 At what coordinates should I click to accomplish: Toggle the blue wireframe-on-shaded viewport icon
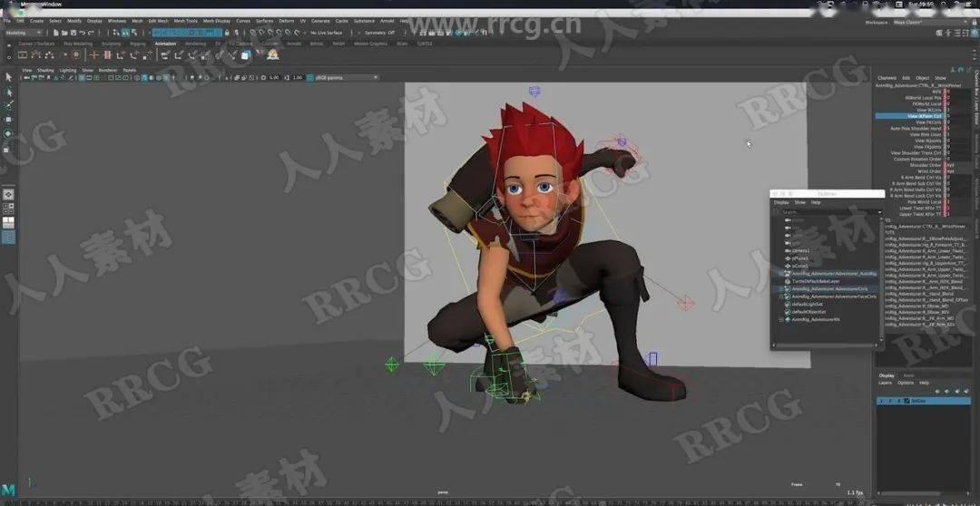coord(144,77)
